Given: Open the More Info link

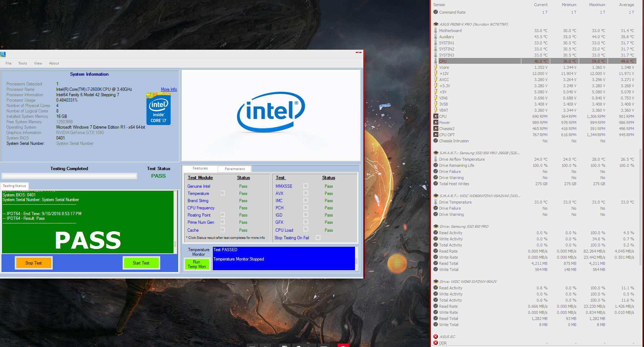Looking at the screenshot, I should (x=169, y=89).
